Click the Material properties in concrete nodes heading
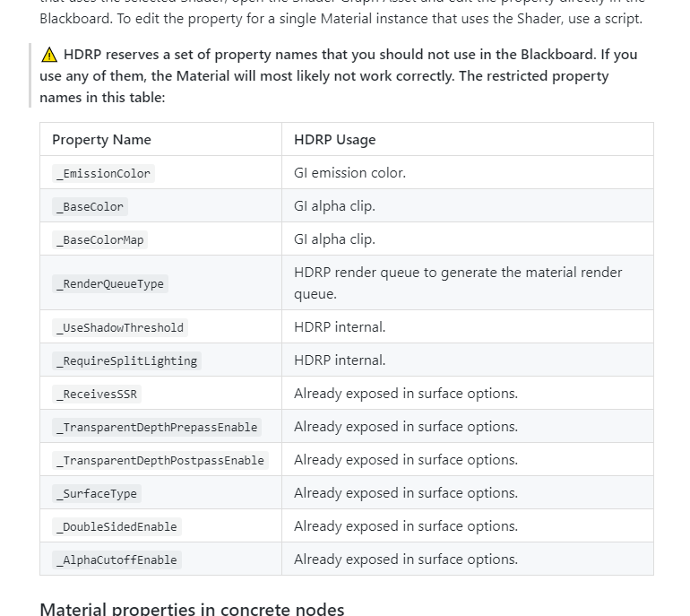690x616 pixels. tap(192, 608)
